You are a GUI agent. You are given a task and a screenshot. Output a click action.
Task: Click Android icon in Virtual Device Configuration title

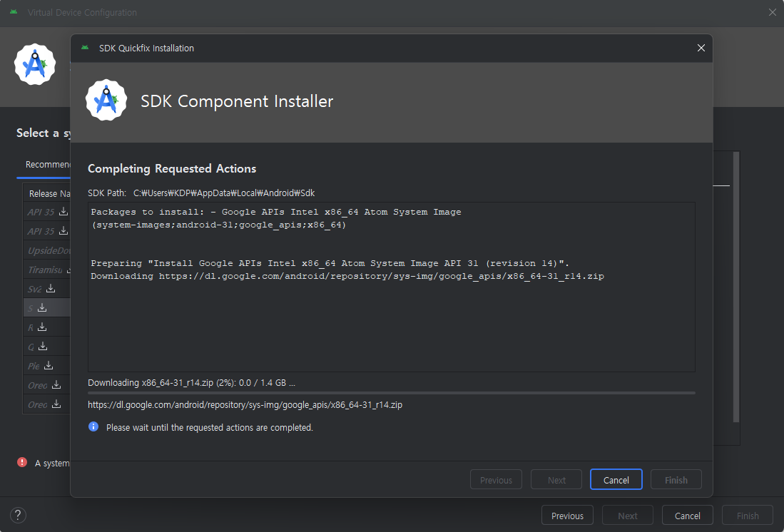click(14, 12)
